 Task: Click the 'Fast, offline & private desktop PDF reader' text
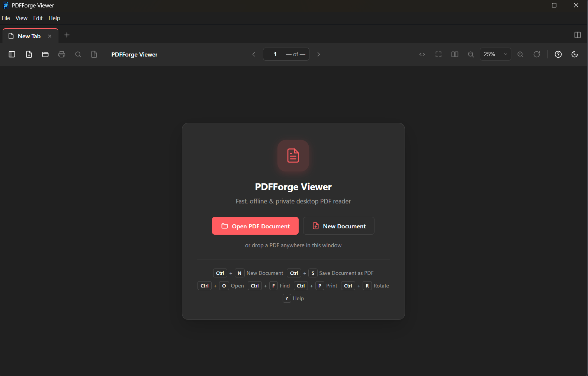[x=293, y=201]
